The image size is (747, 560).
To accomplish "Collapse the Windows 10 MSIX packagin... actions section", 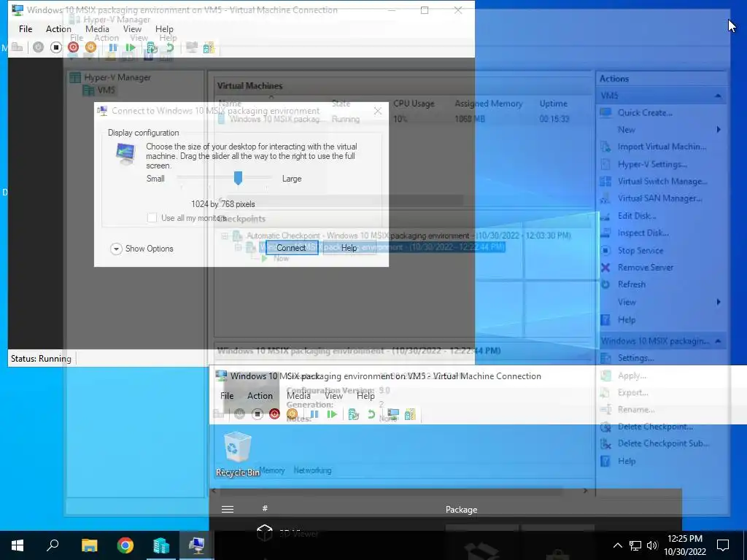I will click(x=718, y=341).
